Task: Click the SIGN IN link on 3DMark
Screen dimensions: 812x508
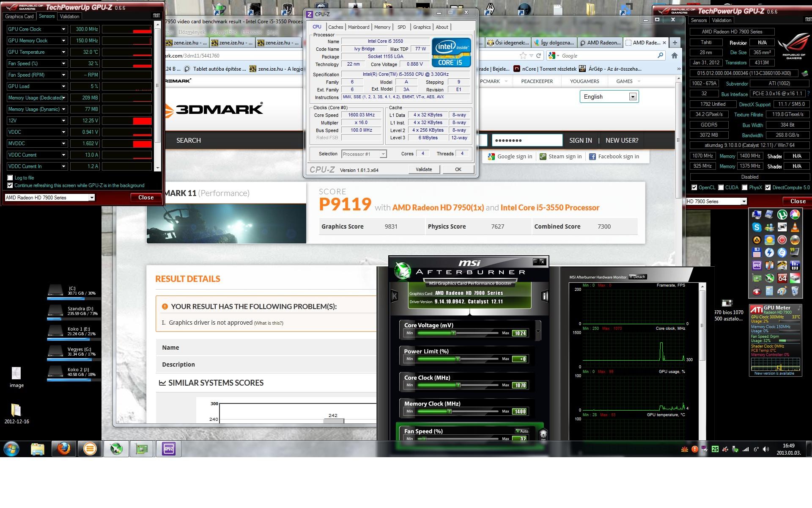Action: point(581,140)
